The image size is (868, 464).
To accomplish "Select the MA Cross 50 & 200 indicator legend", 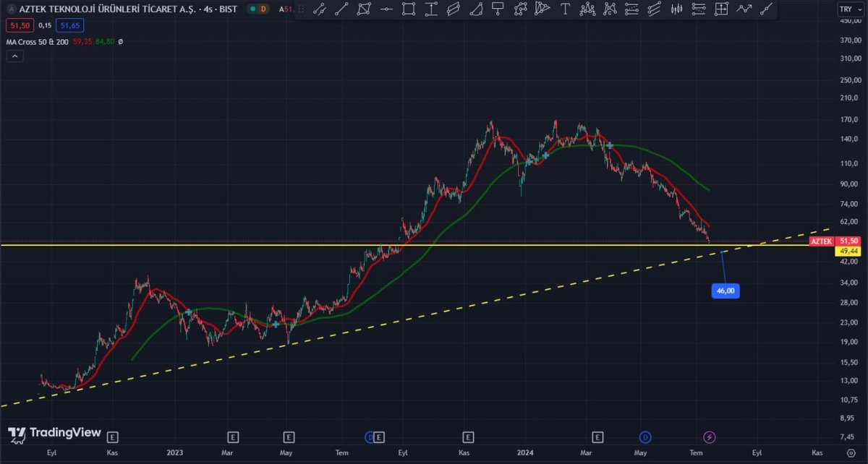I will point(38,42).
